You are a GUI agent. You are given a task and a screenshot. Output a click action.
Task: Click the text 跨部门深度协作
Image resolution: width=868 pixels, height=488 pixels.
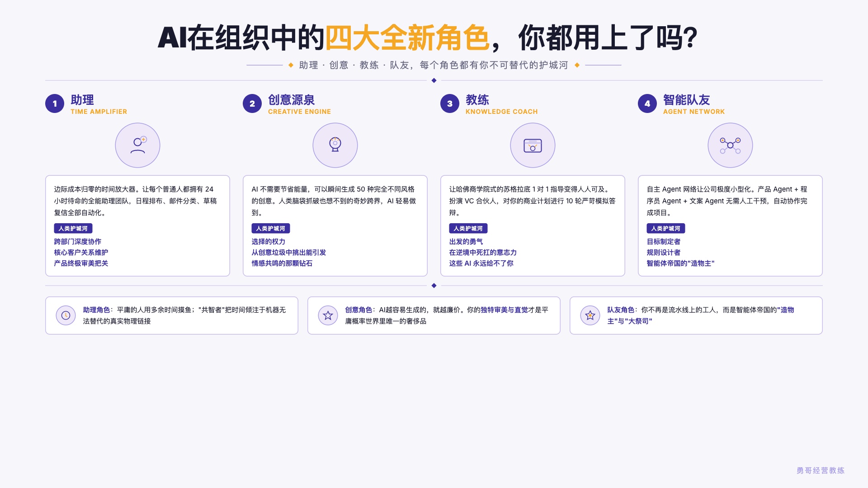[78, 242]
